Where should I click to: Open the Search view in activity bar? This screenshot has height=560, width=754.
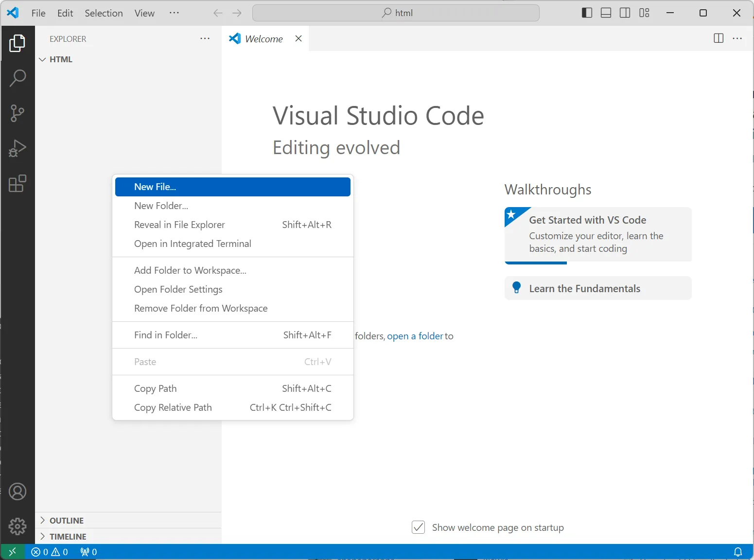tap(18, 78)
